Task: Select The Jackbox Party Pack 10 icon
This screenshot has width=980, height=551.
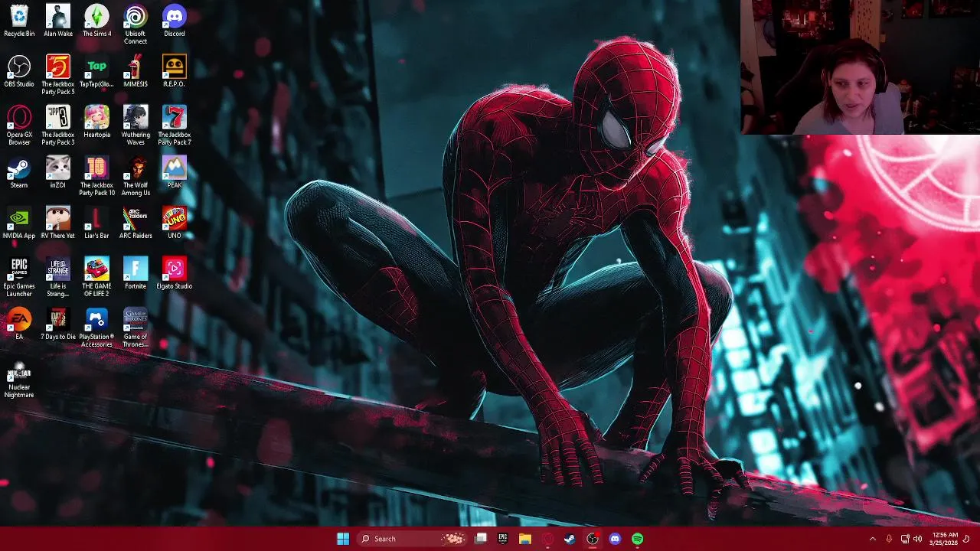Action: point(96,176)
